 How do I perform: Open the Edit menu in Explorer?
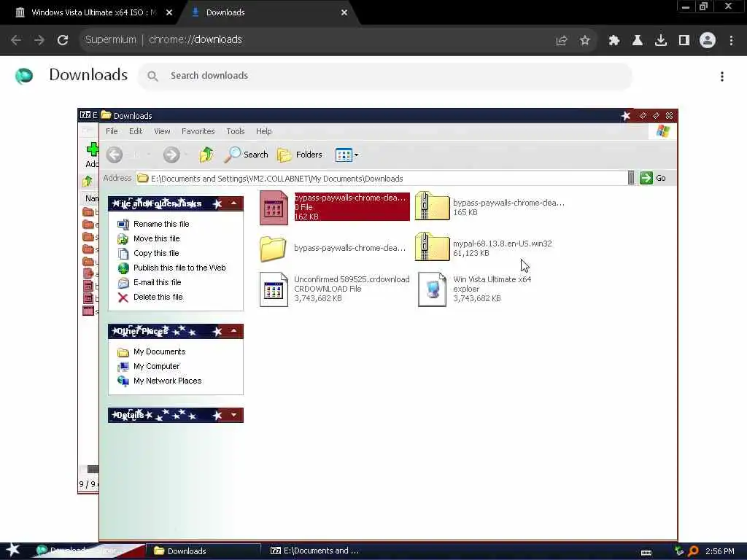pyautogui.click(x=136, y=131)
